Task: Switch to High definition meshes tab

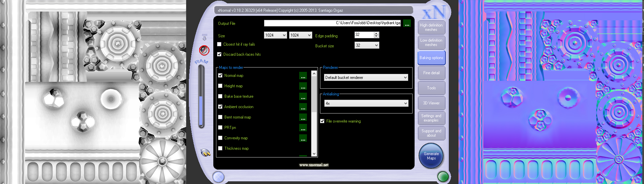Action: pos(431,28)
